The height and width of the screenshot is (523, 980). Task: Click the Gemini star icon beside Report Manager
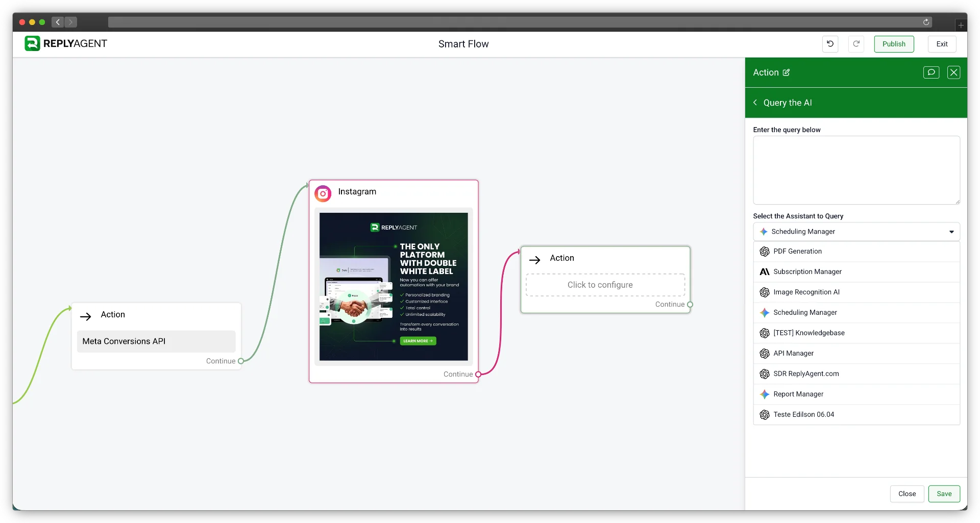765,394
